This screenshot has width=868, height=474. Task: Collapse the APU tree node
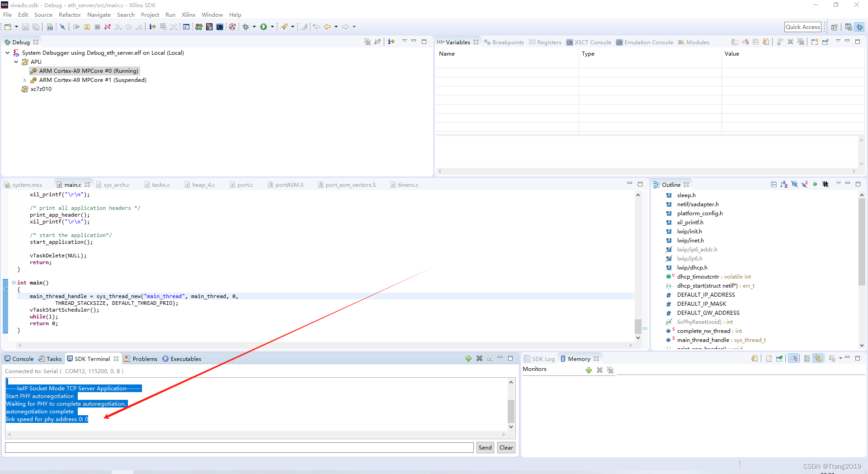pyautogui.click(x=16, y=62)
